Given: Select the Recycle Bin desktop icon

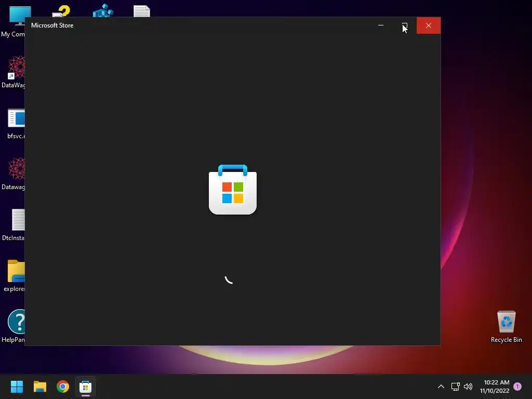Looking at the screenshot, I should pos(506,327).
